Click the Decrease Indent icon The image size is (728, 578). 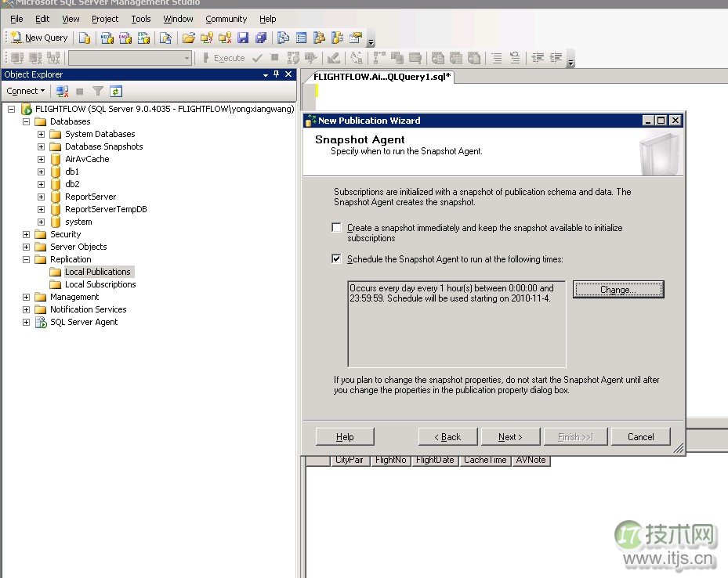(538, 58)
